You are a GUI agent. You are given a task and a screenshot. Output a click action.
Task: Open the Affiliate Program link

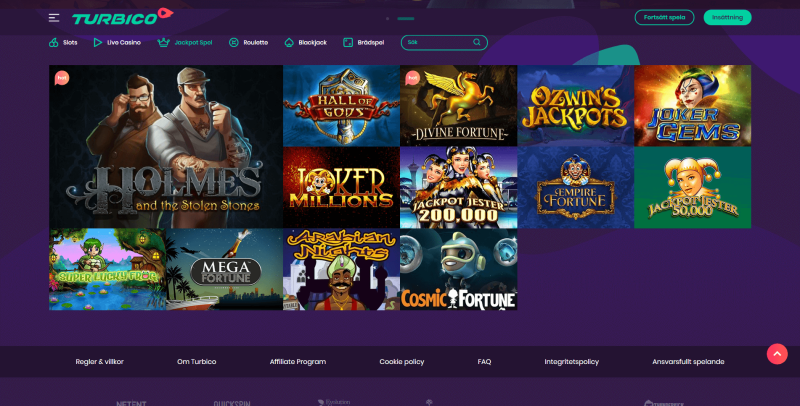[x=298, y=362]
